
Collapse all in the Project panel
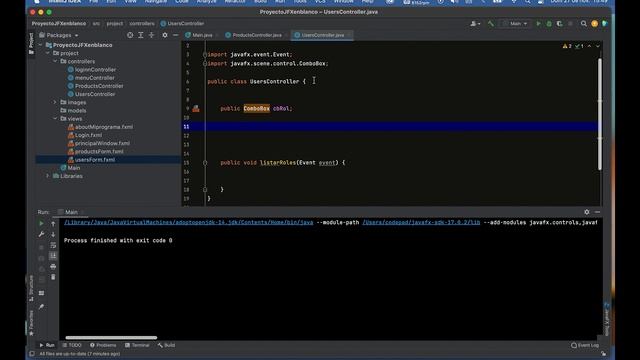tap(151, 35)
